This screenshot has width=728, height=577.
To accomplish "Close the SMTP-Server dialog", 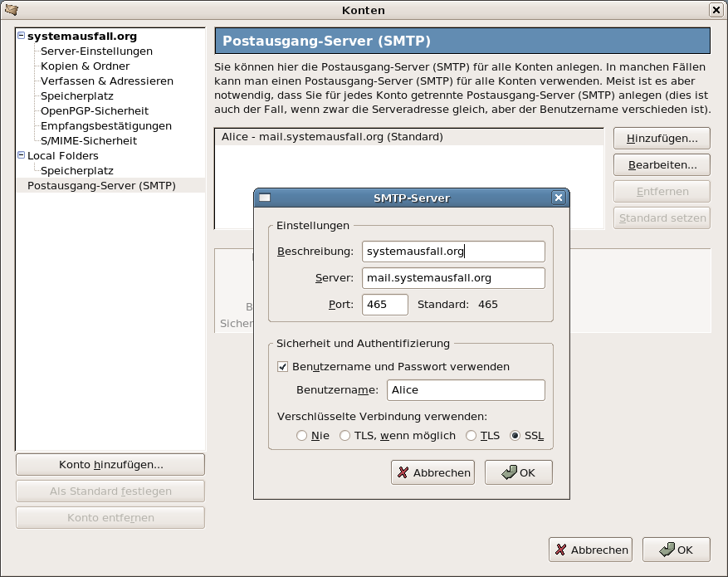I will 559,198.
